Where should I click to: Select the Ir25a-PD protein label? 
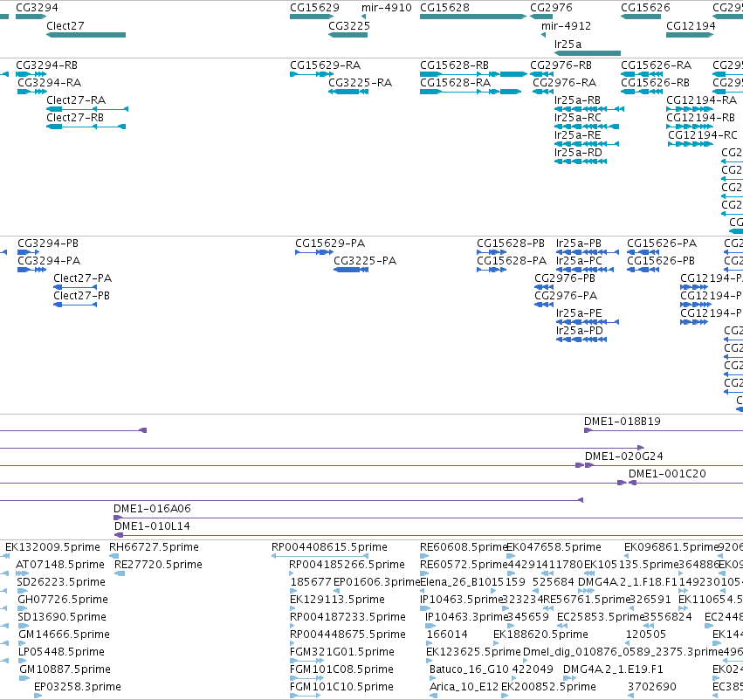coord(580,331)
